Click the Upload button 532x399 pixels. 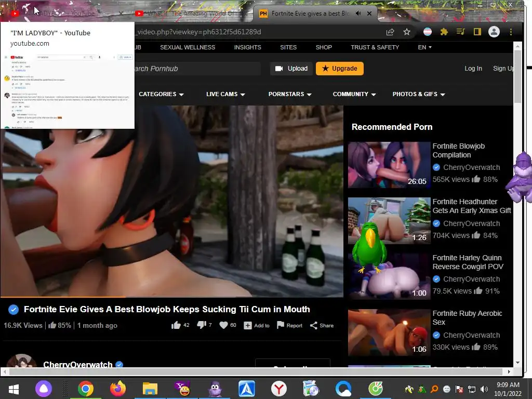(291, 69)
